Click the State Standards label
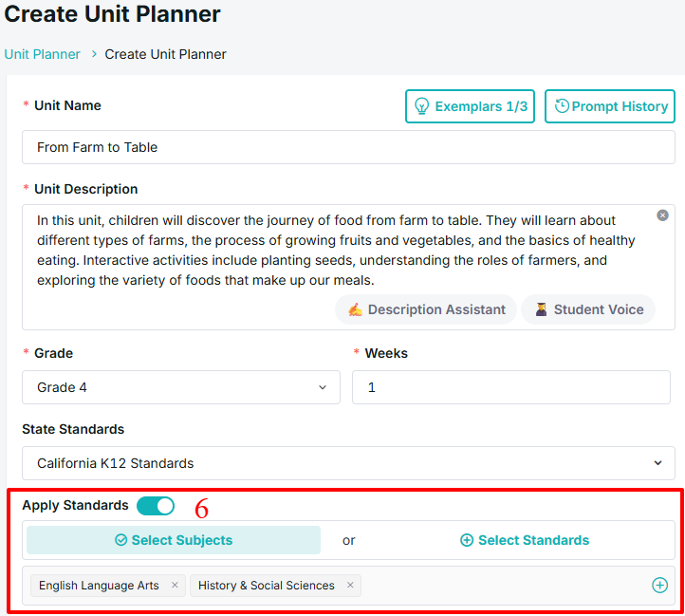Screen dimensions: 685x616 click(73, 429)
